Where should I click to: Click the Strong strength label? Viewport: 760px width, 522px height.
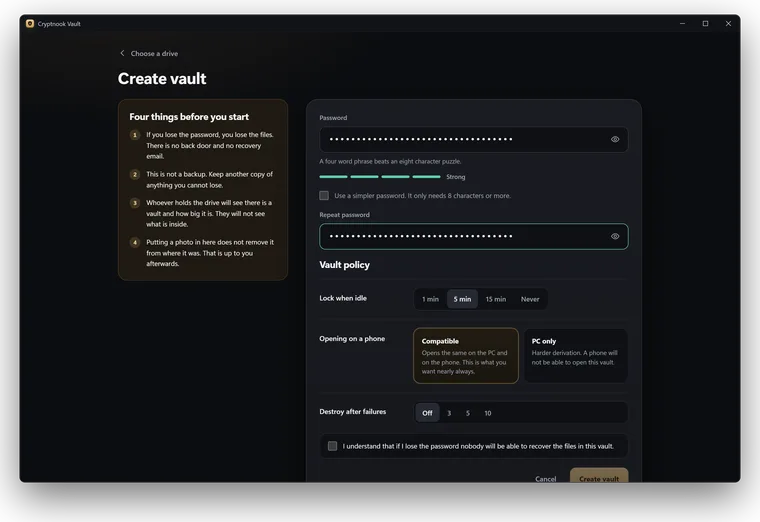pyautogui.click(x=456, y=177)
